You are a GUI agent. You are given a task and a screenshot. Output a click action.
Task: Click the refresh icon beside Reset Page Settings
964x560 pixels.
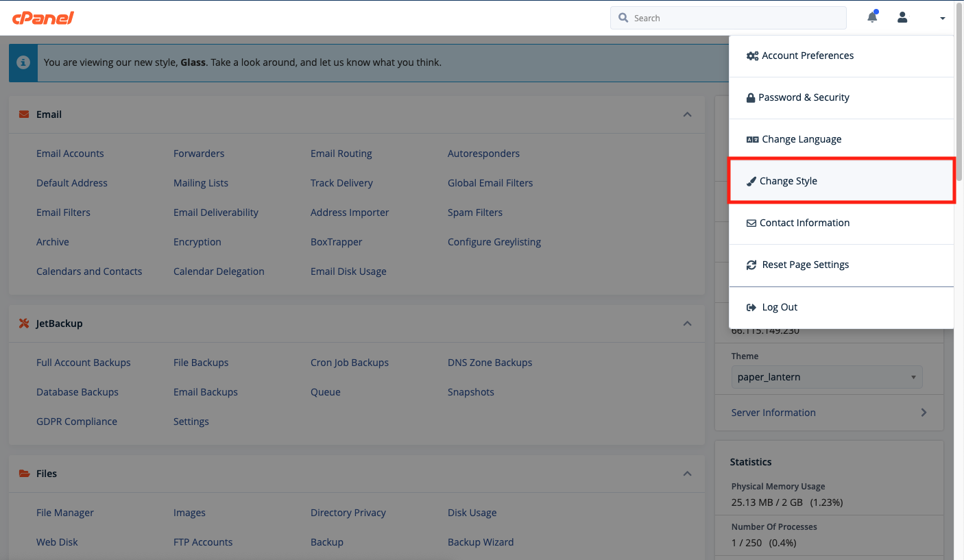point(751,265)
